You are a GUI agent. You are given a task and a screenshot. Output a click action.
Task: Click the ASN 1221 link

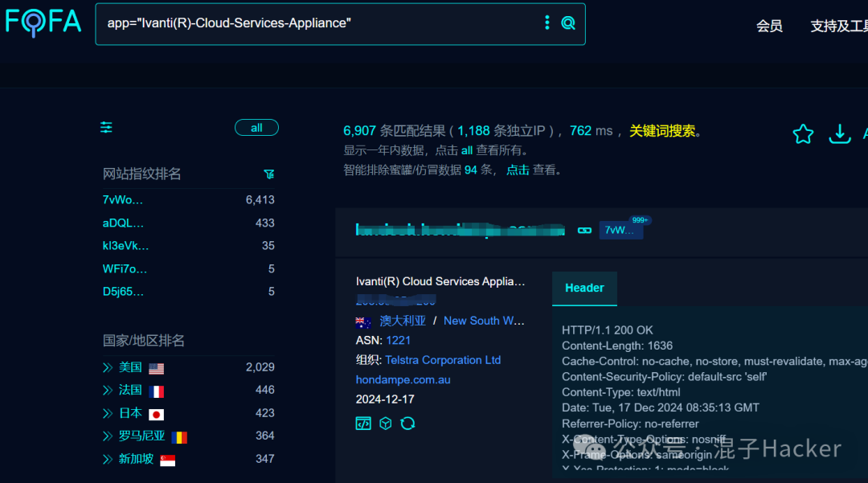point(398,341)
